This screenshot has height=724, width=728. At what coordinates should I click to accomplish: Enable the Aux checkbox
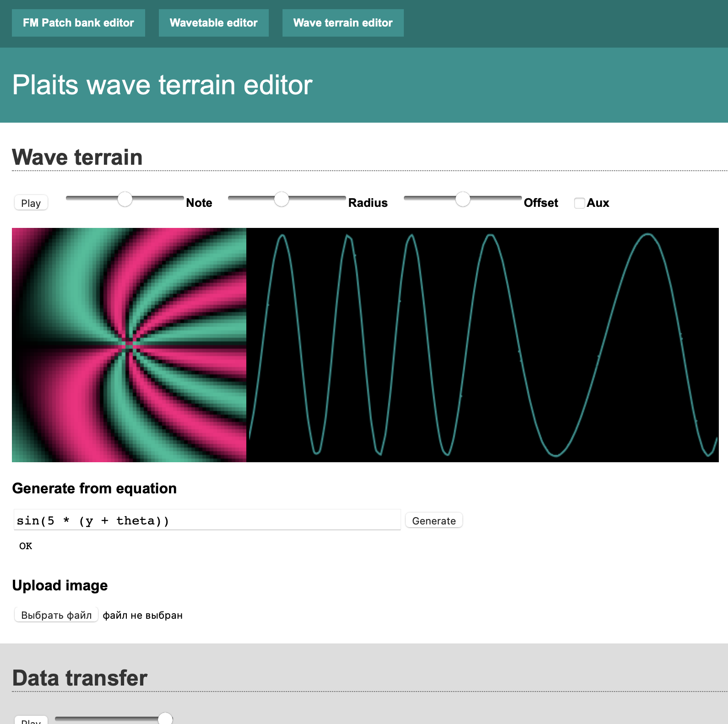click(x=580, y=203)
